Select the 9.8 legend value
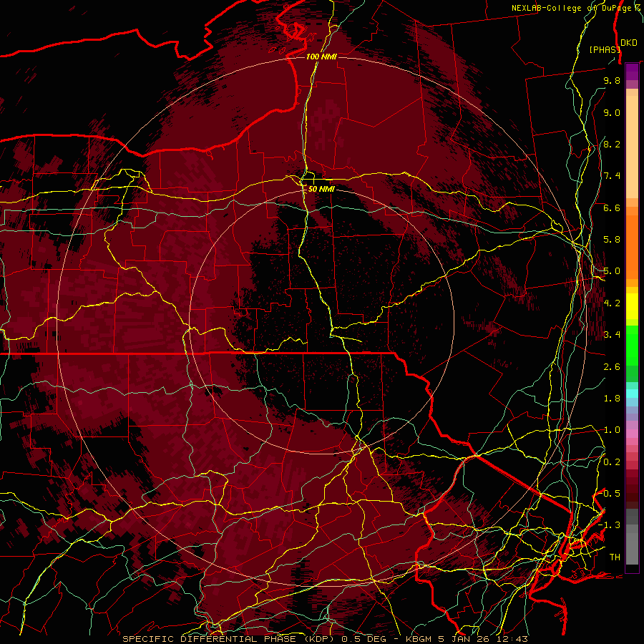The image size is (644, 644). (612, 80)
